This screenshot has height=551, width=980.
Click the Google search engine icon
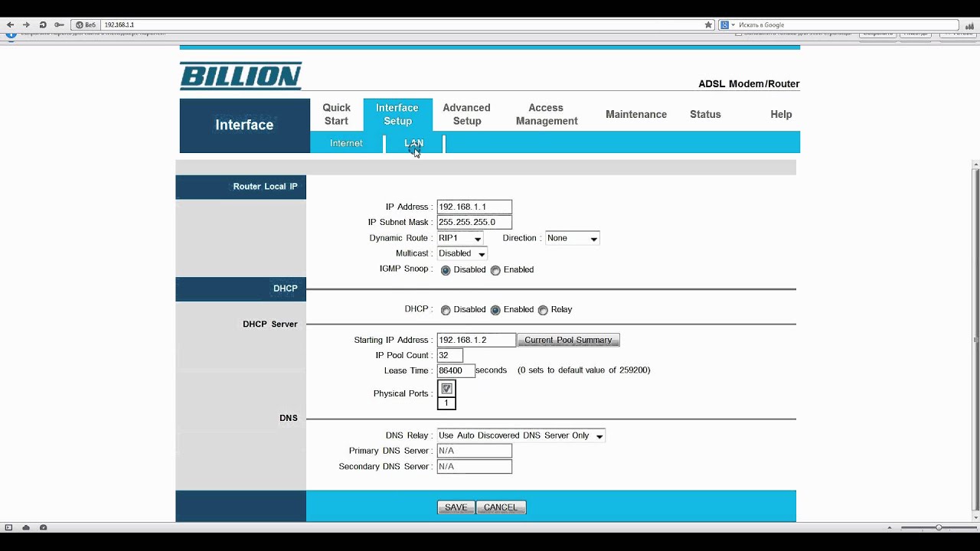pyautogui.click(x=724, y=25)
